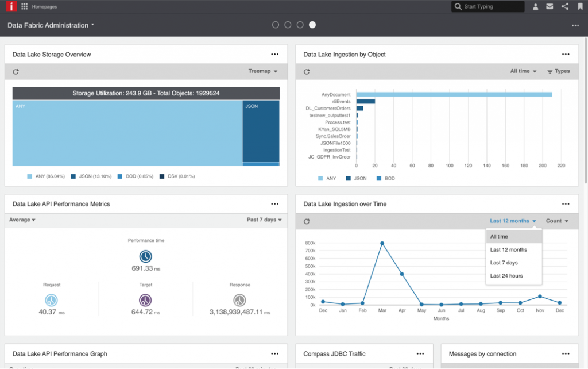Switch to the second homepage page dot
This screenshot has height=369, width=588.
click(288, 25)
